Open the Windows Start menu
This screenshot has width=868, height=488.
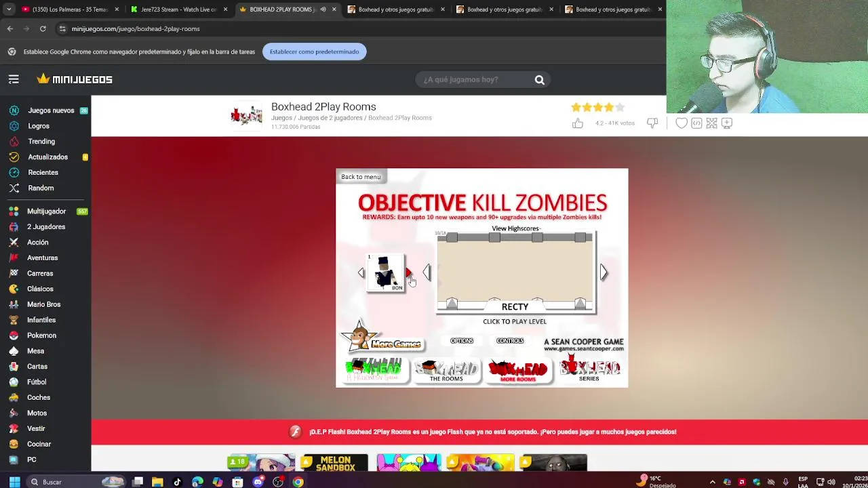point(14,482)
